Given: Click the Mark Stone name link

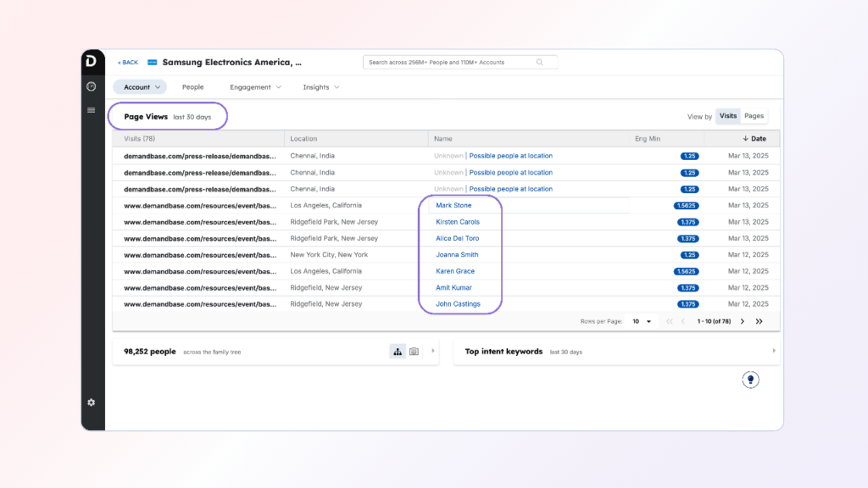Looking at the screenshot, I should click(453, 206).
